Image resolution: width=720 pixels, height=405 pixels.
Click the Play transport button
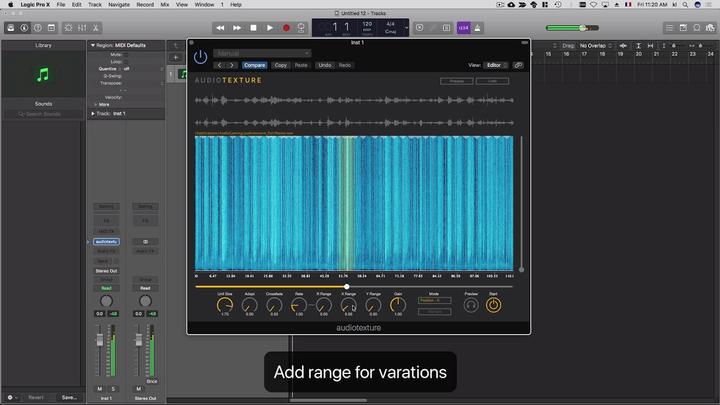tap(270, 28)
